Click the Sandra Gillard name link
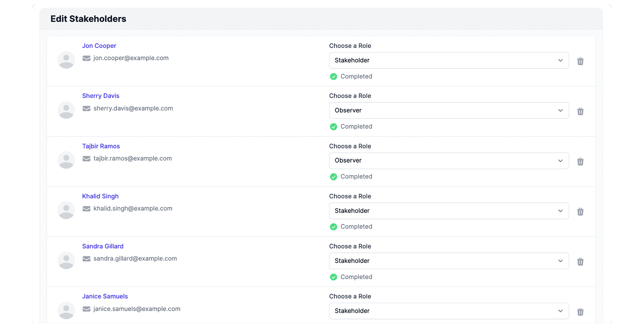 103,246
